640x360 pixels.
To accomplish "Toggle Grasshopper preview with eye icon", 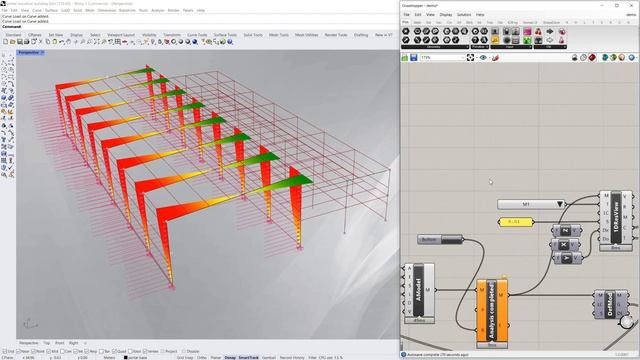I will coord(483,58).
